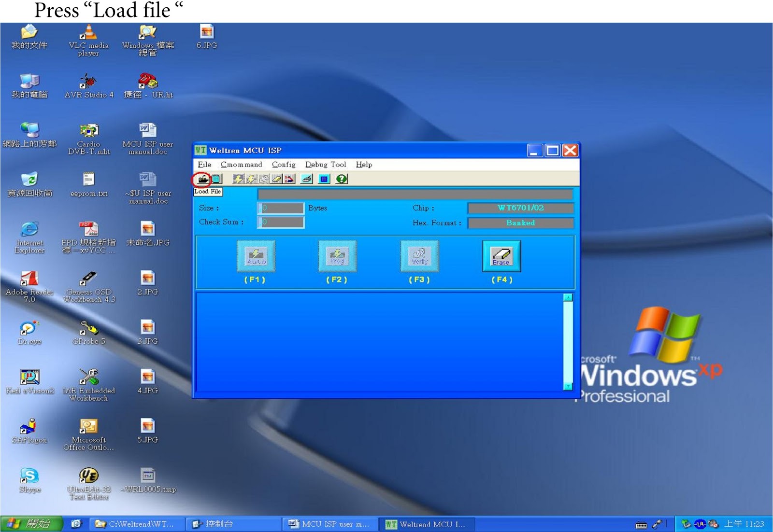Viewport: 773px width, 532px height.
Task: Select the Microsoft Office Outlook desktop icon
Action: click(x=89, y=434)
